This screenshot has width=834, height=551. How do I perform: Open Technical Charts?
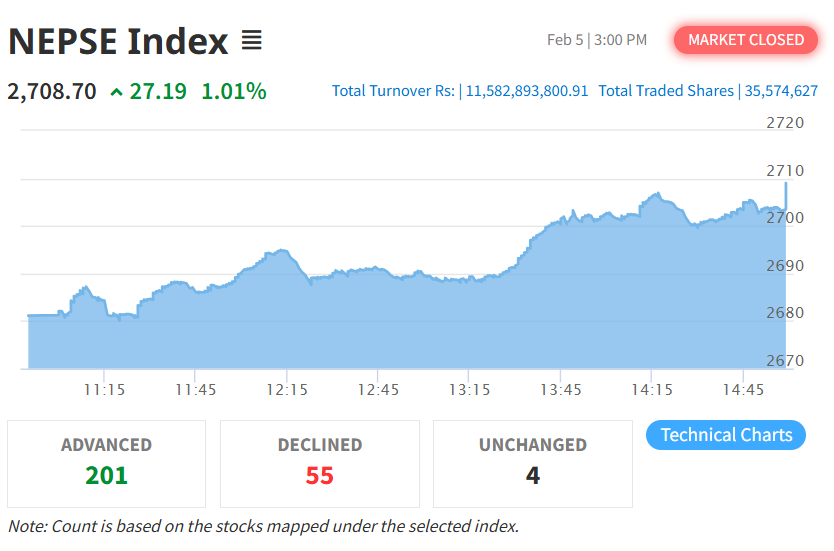[726, 435]
